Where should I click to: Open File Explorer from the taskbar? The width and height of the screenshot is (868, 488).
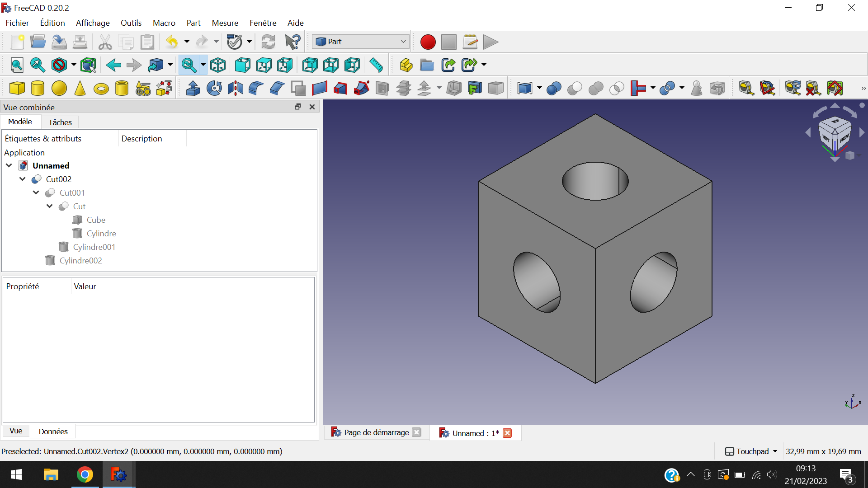(51, 474)
